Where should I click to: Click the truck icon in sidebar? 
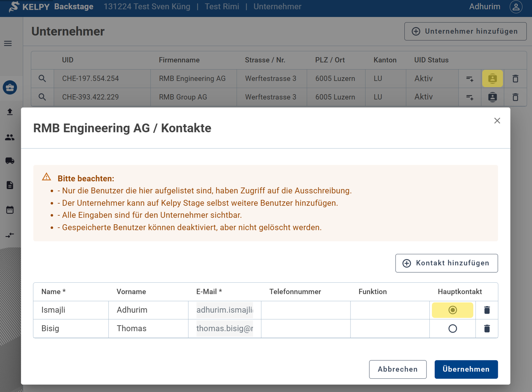tap(10, 161)
